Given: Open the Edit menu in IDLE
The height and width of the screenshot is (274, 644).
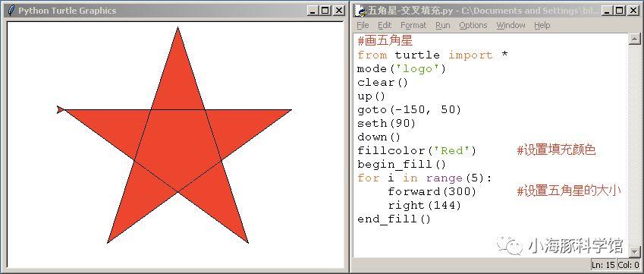Looking at the screenshot, I should [x=385, y=26].
